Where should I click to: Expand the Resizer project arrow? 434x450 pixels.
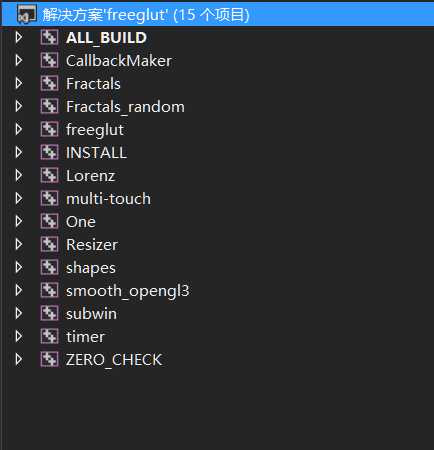pyautogui.click(x=19, y=244)
